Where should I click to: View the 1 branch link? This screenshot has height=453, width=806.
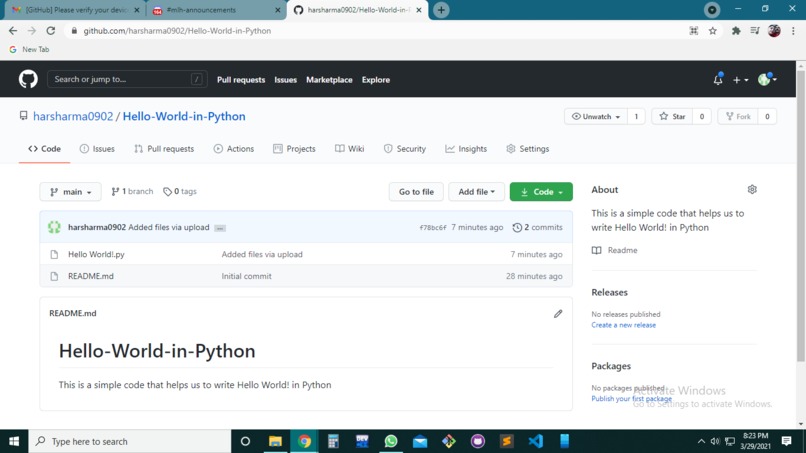coord(132,191)
